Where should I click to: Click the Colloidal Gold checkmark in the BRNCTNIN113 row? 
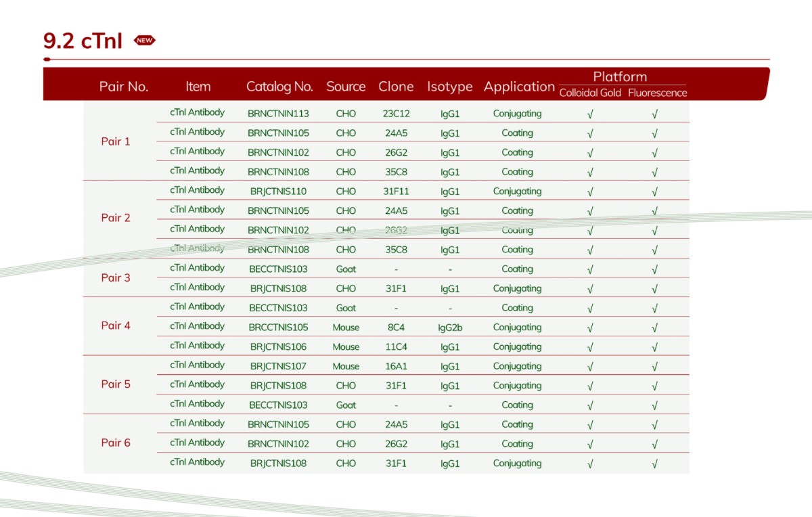coord(590,114)
